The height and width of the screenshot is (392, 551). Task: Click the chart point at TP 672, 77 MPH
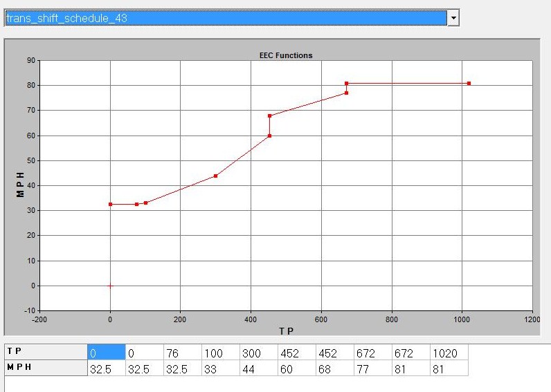tap(347, 93)
